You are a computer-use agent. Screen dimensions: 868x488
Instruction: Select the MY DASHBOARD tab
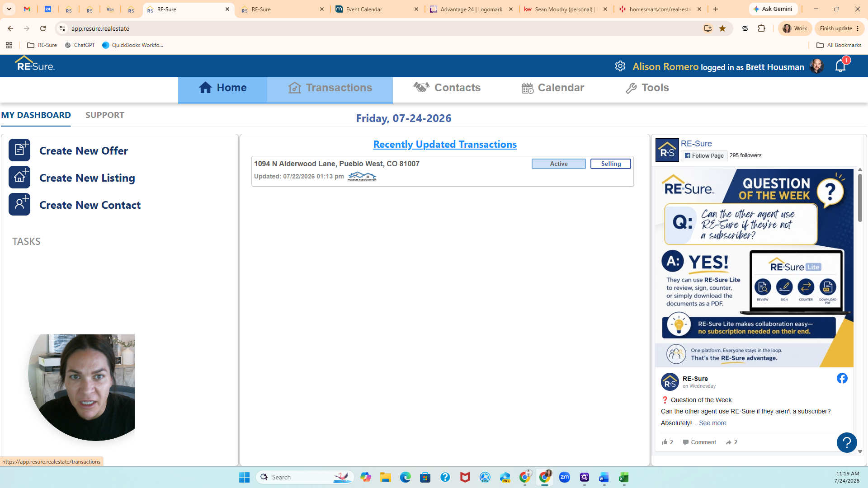36,115
